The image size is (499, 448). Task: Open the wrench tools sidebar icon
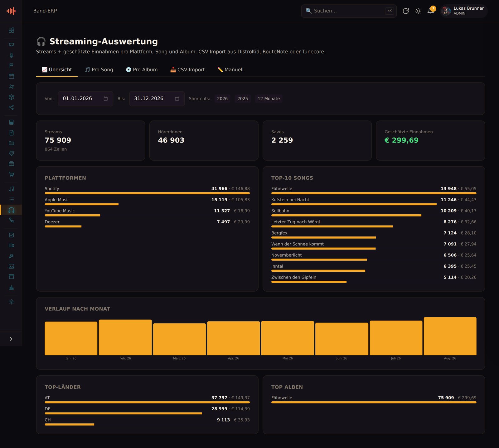pos(11,256)
